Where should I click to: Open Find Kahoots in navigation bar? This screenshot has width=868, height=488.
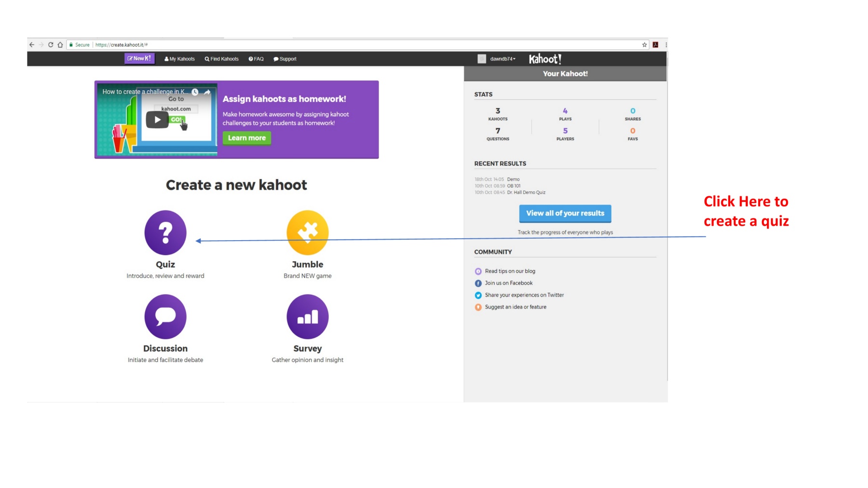[222, 59]
